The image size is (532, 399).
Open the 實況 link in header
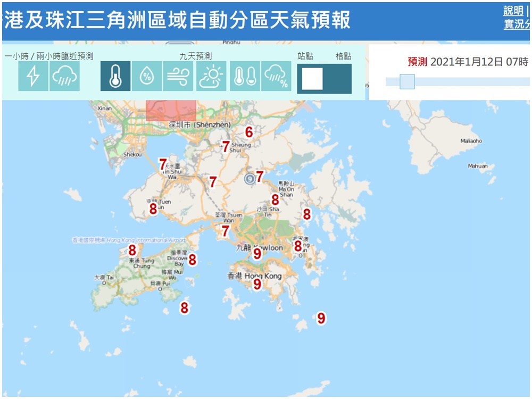[x=517, y=24]
